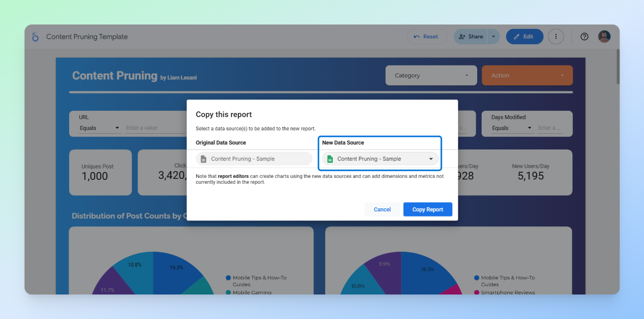Image resolution: width=644 pixels, height=319 pixels.
Task: Click the report title Content Pruning Template
Action: (86, 36)
